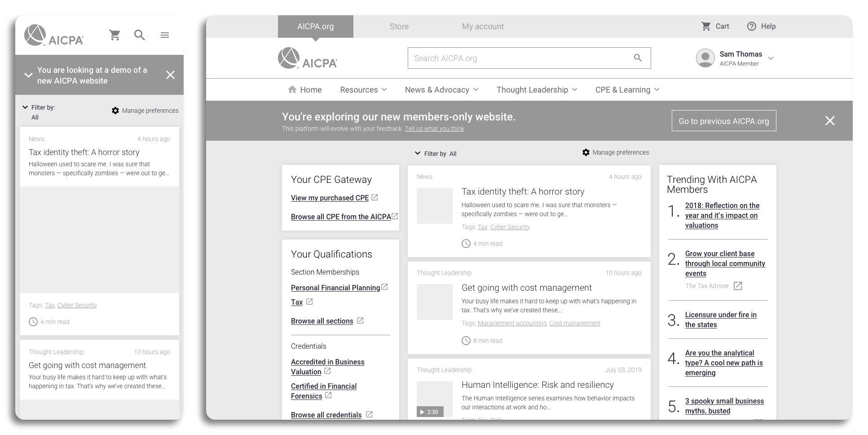868x435 pixels.
Task: Click the Home icon in main navigation
Action: (x=292, y=89)
